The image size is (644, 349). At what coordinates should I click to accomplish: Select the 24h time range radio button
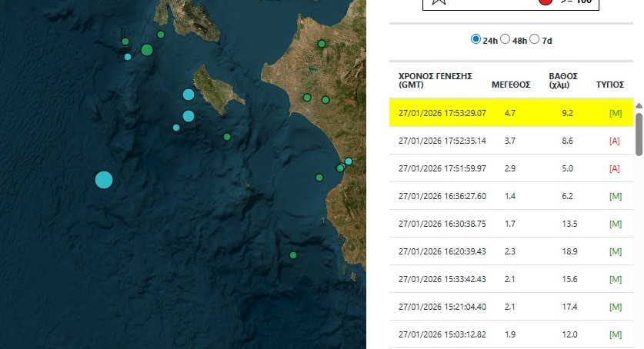(x=475, y=39)
